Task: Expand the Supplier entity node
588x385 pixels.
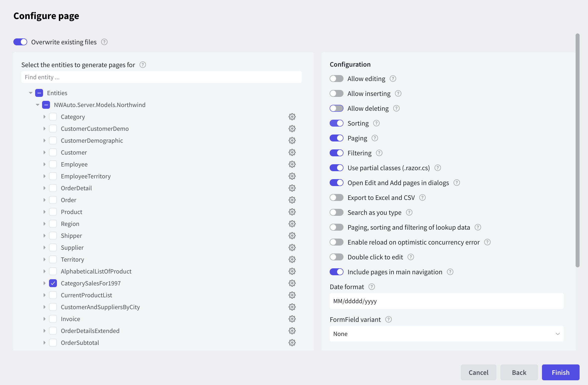Action: click(x=45, y=247)
